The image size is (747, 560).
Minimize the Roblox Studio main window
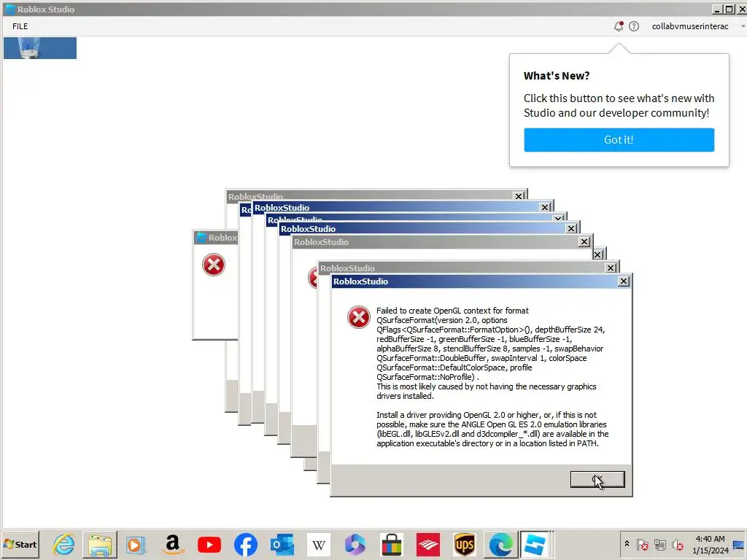[x=718, y=9]
